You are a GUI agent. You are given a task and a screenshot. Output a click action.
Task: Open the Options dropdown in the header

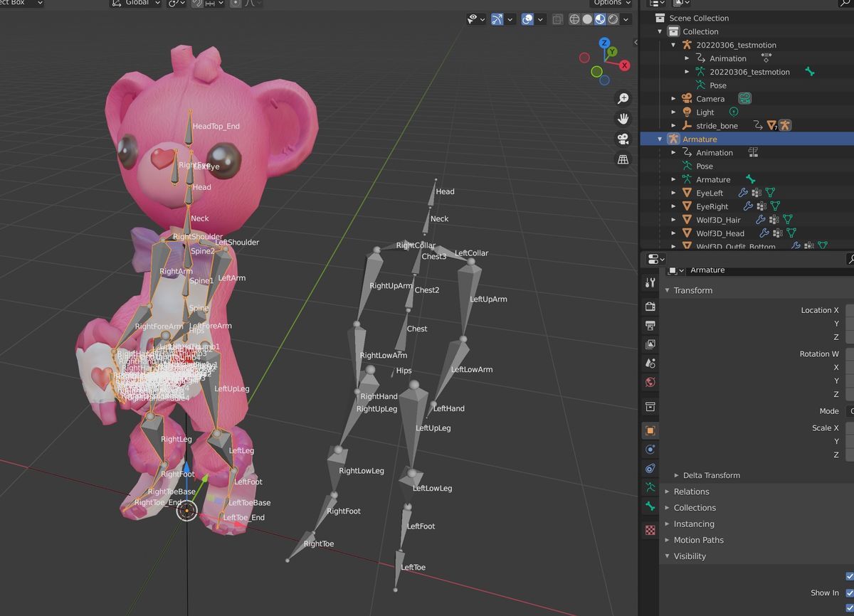pos(608,4)
